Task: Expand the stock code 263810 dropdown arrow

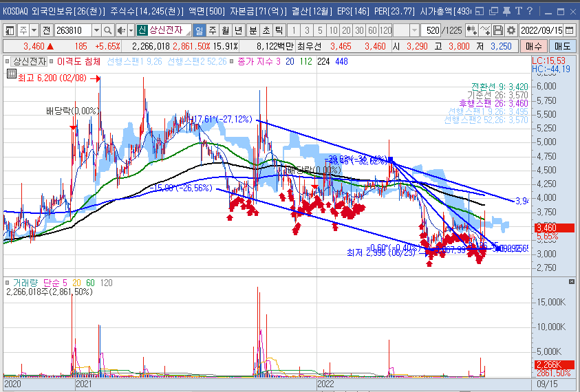Action: [x=96, y=30]
